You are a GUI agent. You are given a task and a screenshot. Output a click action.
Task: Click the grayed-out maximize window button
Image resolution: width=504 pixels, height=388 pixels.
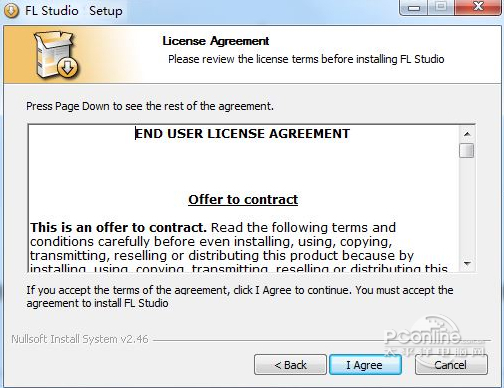point(441,7)
